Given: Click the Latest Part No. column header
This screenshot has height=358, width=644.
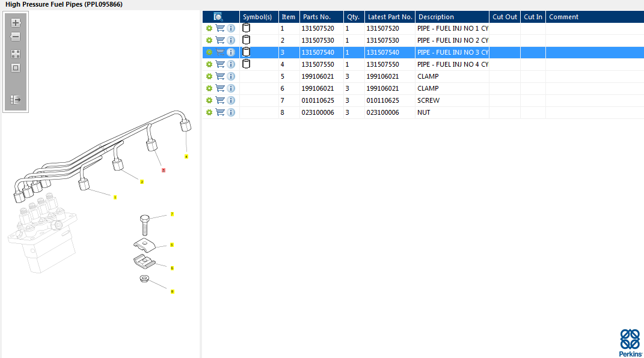Looking at the screenshot, I should click(x=390, y=17).
